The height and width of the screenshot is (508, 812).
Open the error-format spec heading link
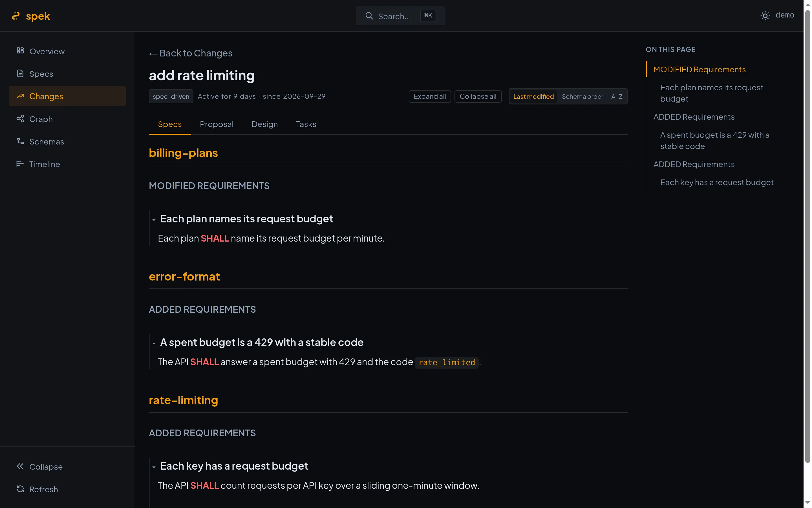tap(184, 277)
